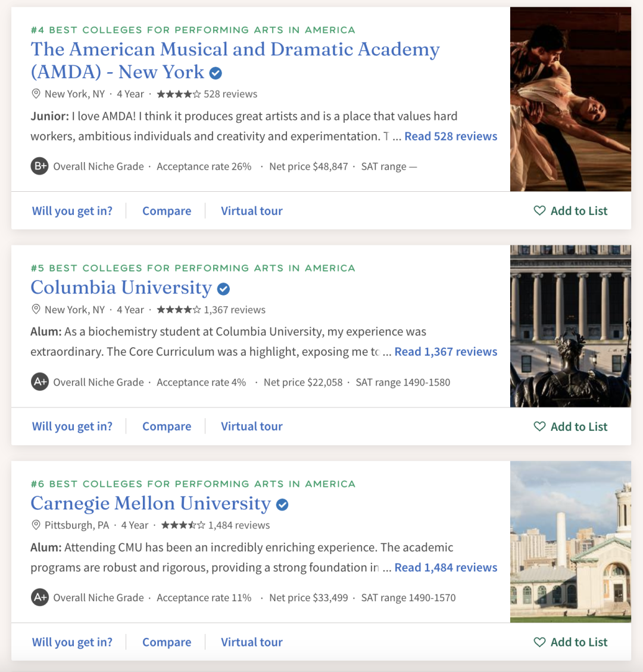Screen dimensions: 643x672
Task: Click the heart icon on Carnegie Mellon's Add to List
Action: 539,642
